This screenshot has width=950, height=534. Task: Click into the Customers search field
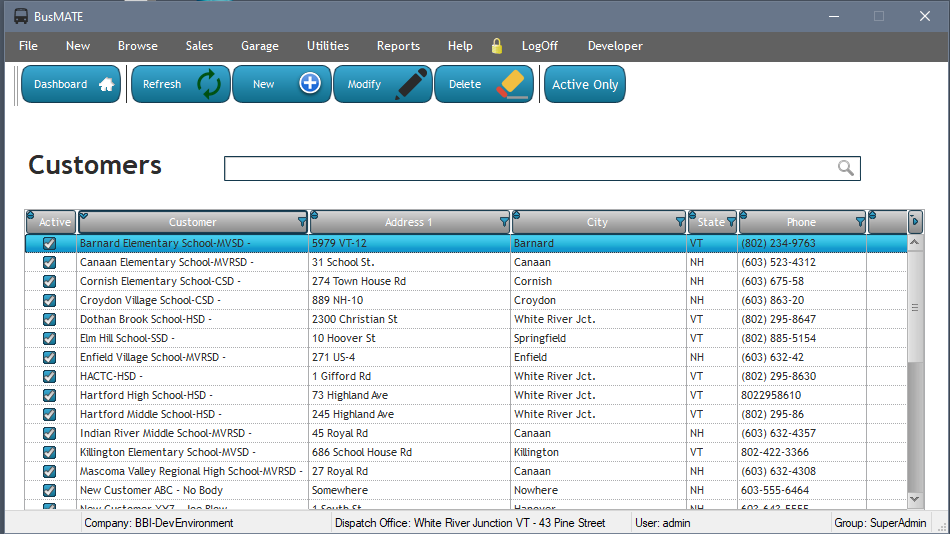point(530,168)
